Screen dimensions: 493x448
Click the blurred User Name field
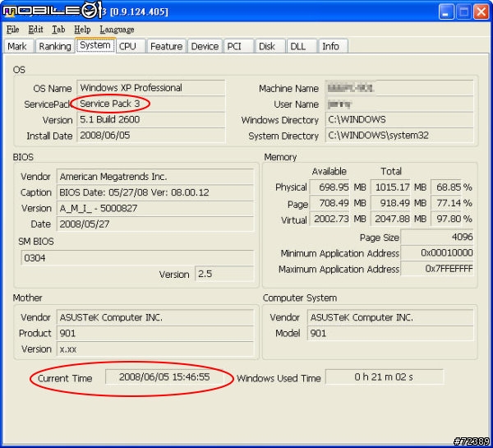pos(399,104)
